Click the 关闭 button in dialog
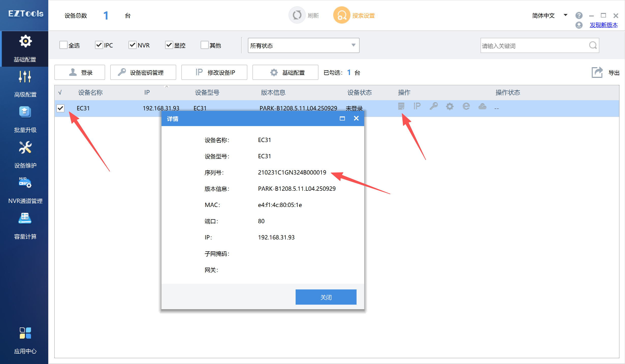The image size is (625, 364). coord(326,297)
